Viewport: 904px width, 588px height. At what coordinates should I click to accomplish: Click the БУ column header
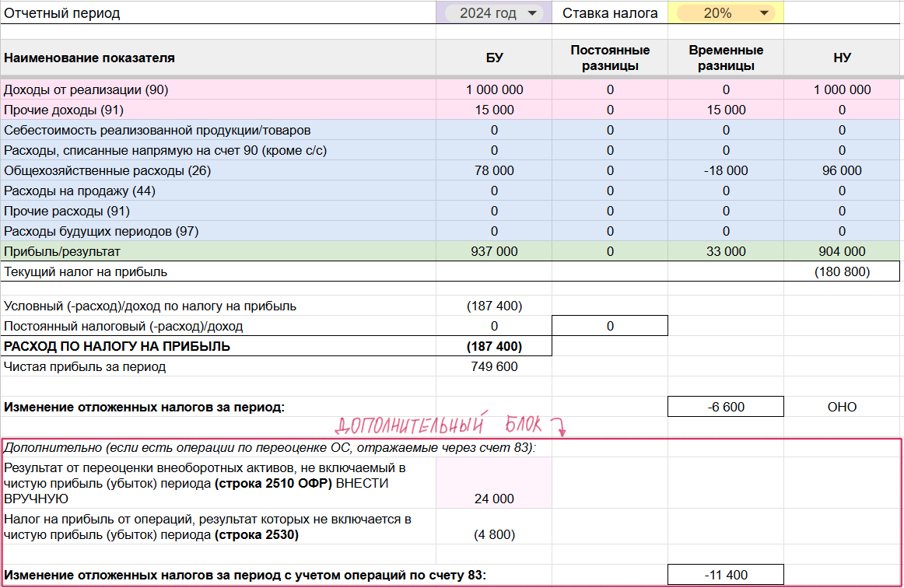click(494, 58)
